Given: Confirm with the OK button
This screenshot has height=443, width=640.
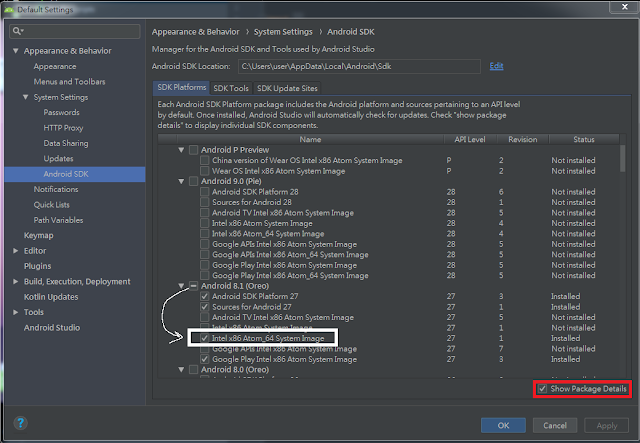Looking at the screenshot, I should [503, 425].
